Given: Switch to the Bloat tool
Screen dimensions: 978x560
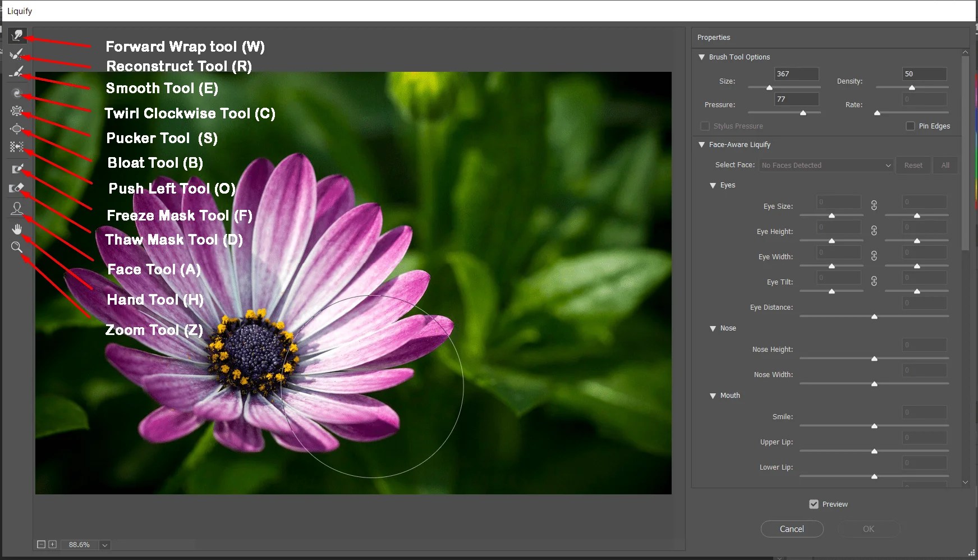Looking at the screenshot, I should click(x=17, y=128).
